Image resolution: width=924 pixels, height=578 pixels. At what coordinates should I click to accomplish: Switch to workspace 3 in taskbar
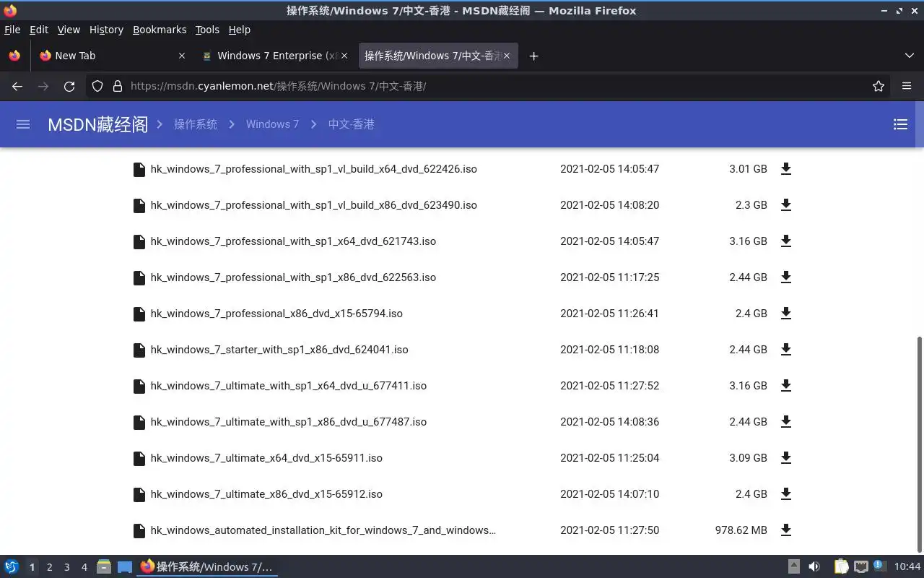tap(66, 567)
